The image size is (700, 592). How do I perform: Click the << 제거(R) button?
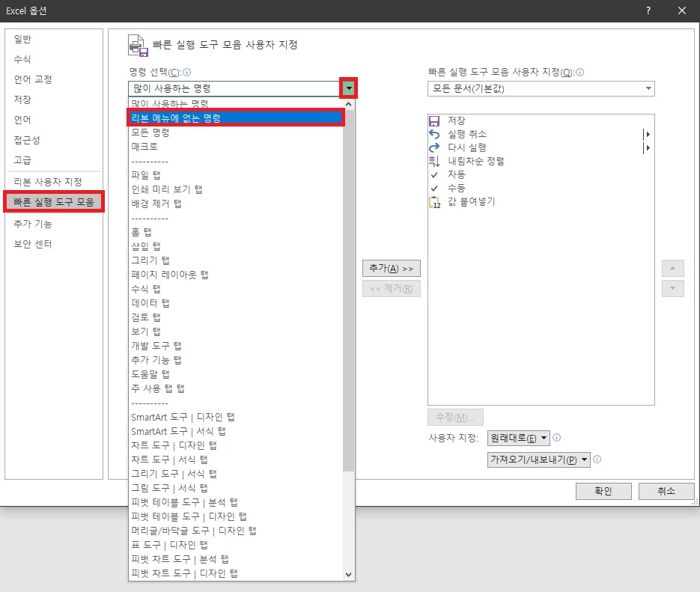pos(392,289)
